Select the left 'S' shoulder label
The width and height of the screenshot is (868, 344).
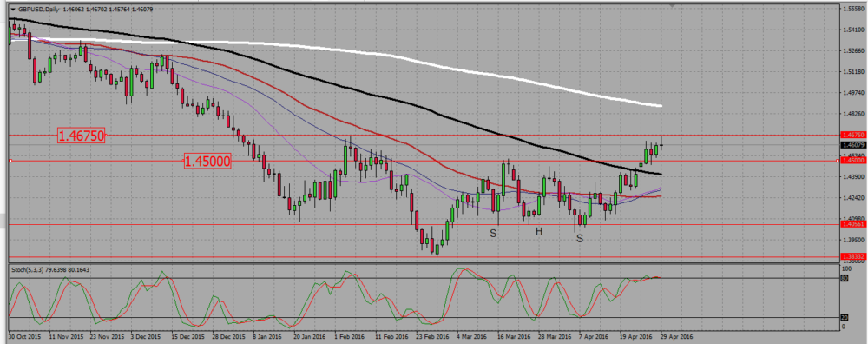tap(493, 233)
